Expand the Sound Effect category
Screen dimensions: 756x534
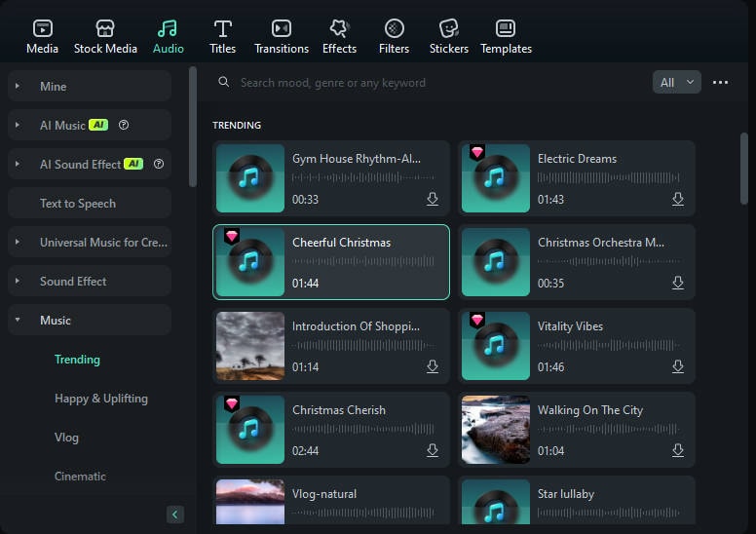pyautogui.click(x=90, y=282)
